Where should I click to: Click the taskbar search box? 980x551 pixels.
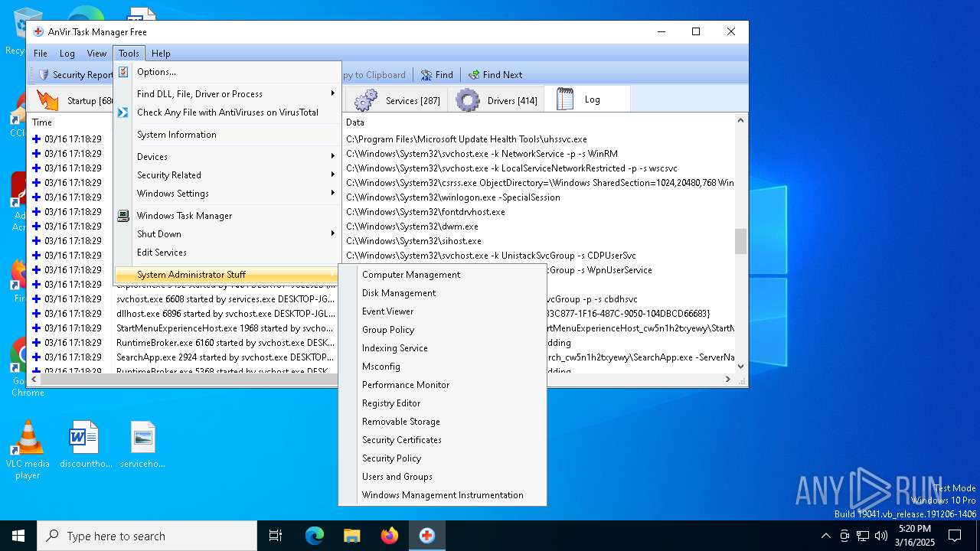click(x=147, y=536)
